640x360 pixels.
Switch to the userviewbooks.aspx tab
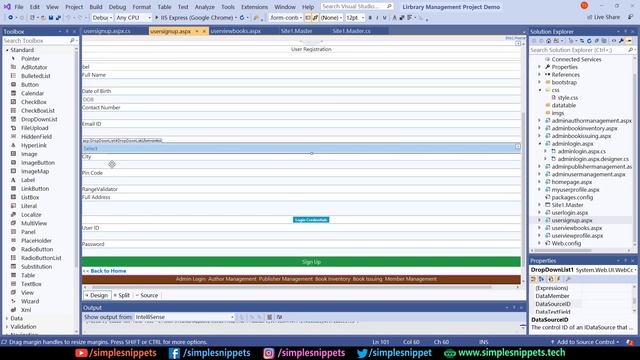pos(236,31)
